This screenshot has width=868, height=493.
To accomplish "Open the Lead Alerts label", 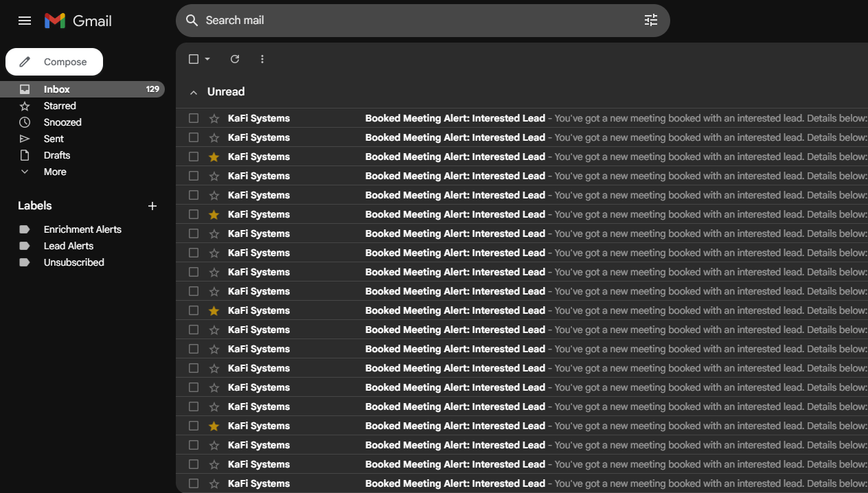I will (69, 246).
